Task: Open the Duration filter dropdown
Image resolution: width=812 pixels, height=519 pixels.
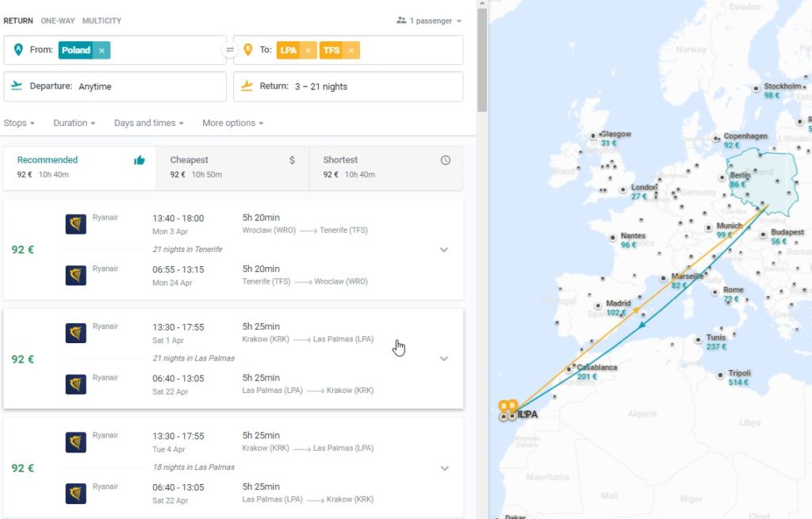Action: pos(74,123)
